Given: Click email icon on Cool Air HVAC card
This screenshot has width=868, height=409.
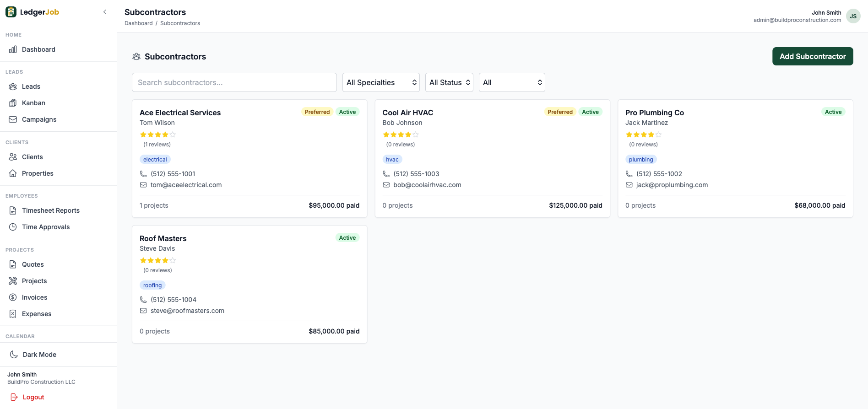Looking at the screenshot, I should [x=386, y=185].
